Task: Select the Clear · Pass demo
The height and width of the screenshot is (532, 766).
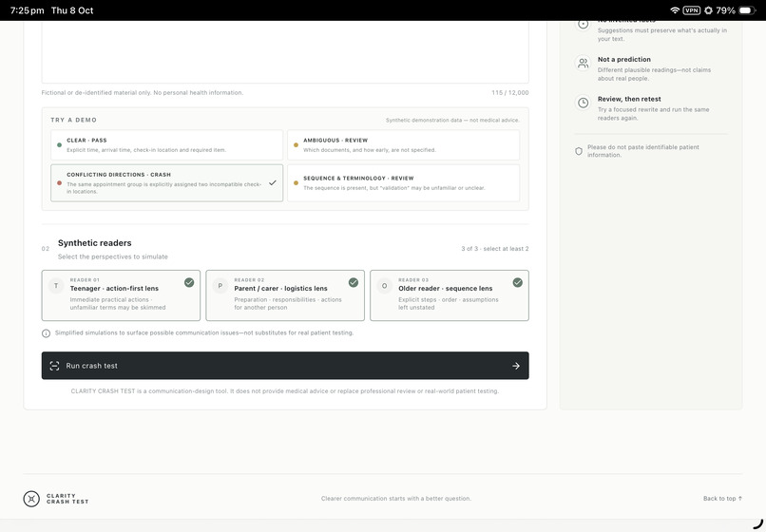Action: [x=166, y=144]
